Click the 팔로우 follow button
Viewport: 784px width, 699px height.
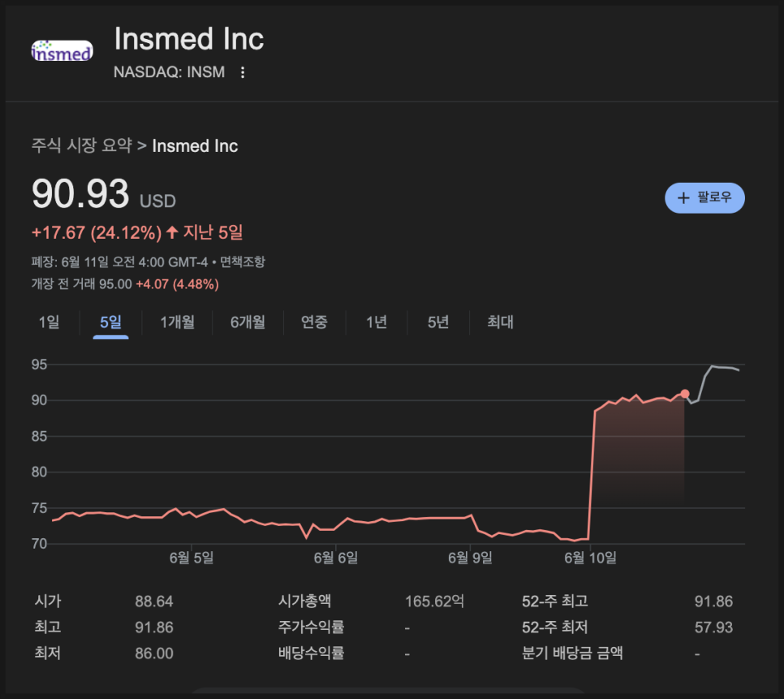704,198
